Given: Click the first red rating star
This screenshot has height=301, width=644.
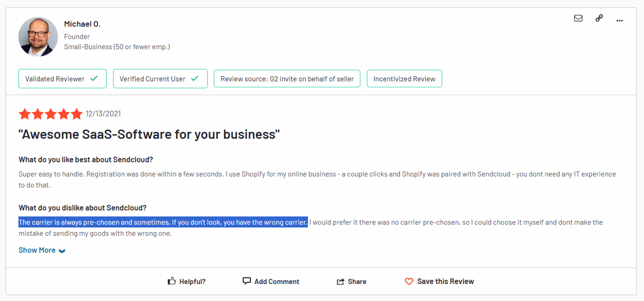Looking at the screenshot, I should click(x=25, y=114).
